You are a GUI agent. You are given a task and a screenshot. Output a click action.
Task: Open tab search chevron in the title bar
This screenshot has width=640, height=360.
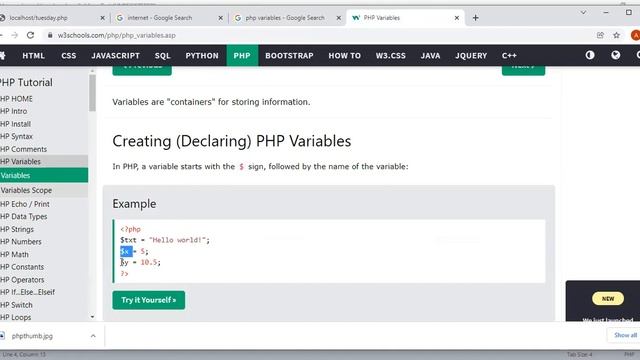click(x=583, y=13)
